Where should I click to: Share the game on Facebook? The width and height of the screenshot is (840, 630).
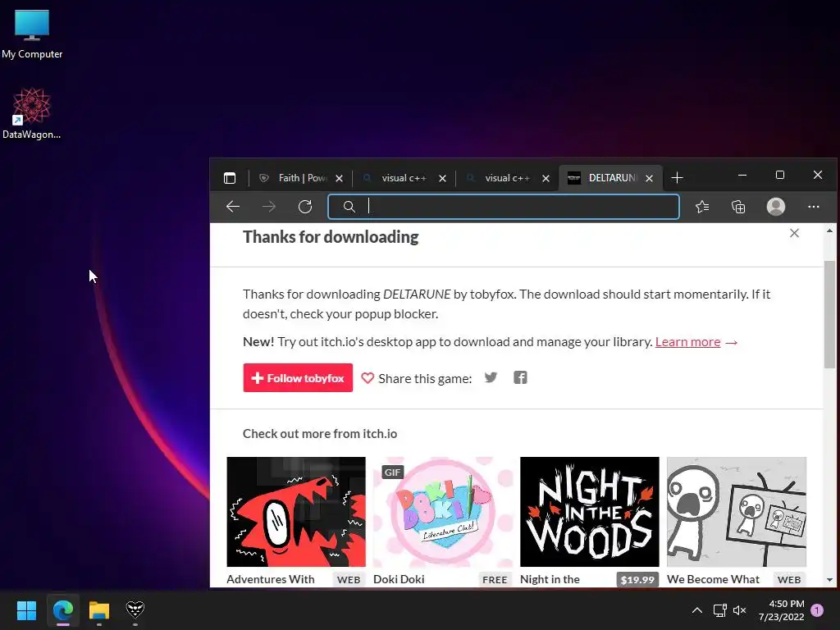point(520,377)
